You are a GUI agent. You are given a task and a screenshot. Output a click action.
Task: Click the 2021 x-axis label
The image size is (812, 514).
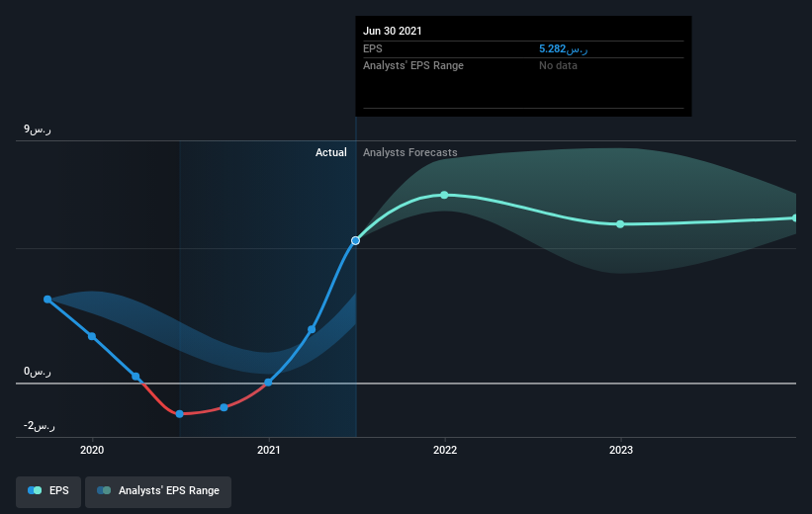268,450
